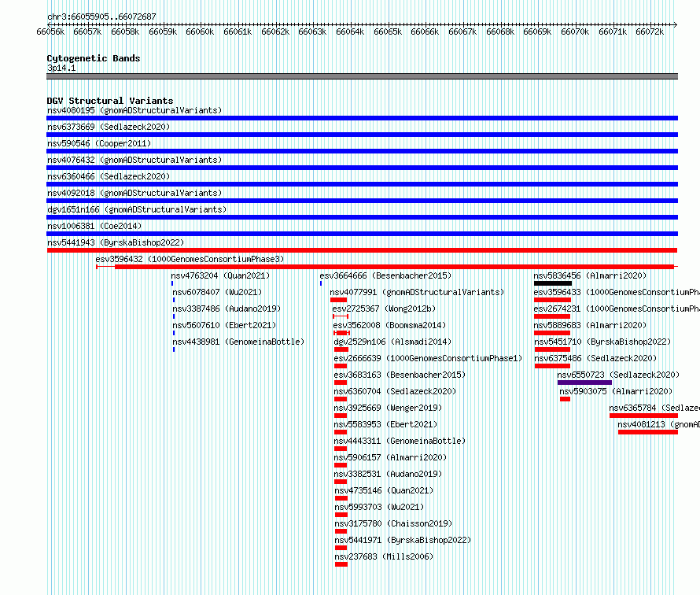
Task: Open nsv4077991 gnomADStructuralVariants label
Action: coord(417,292)
